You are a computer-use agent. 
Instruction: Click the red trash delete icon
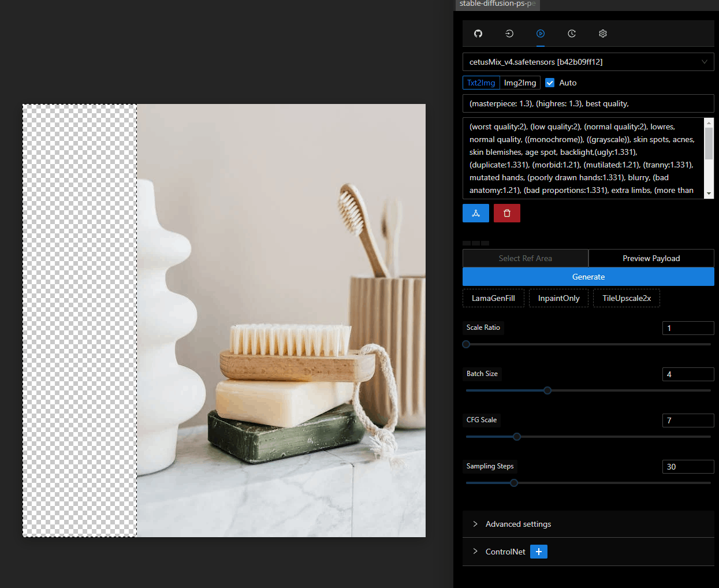[x=506, y=213]
